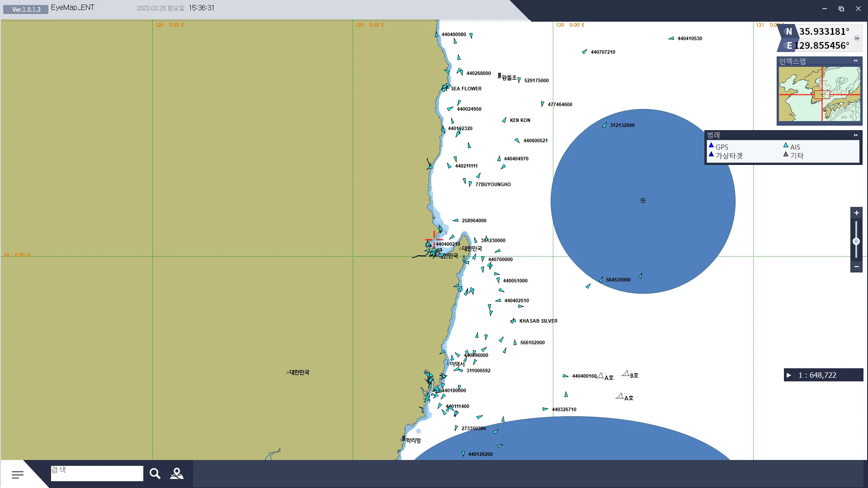This screenshot has width=868, height=488.
Task: Click the 가상타겟 legend icon
Action: (711, 155)
